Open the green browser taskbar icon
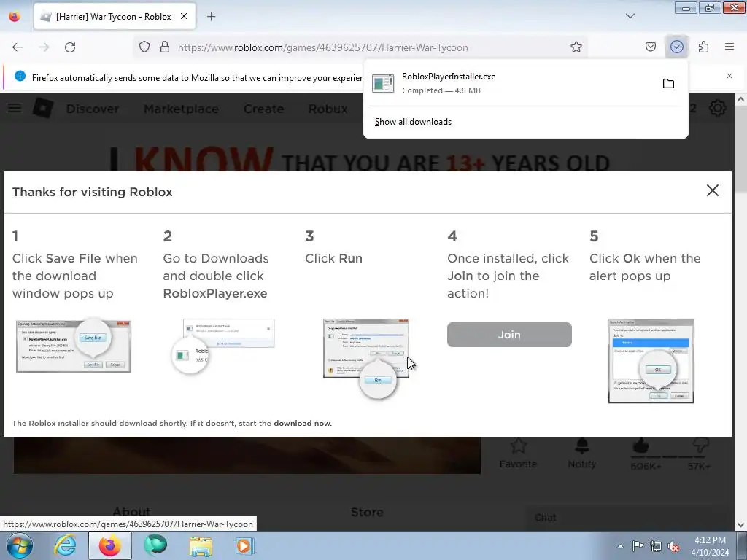747x560 pixels. click(x=155, y=545)
